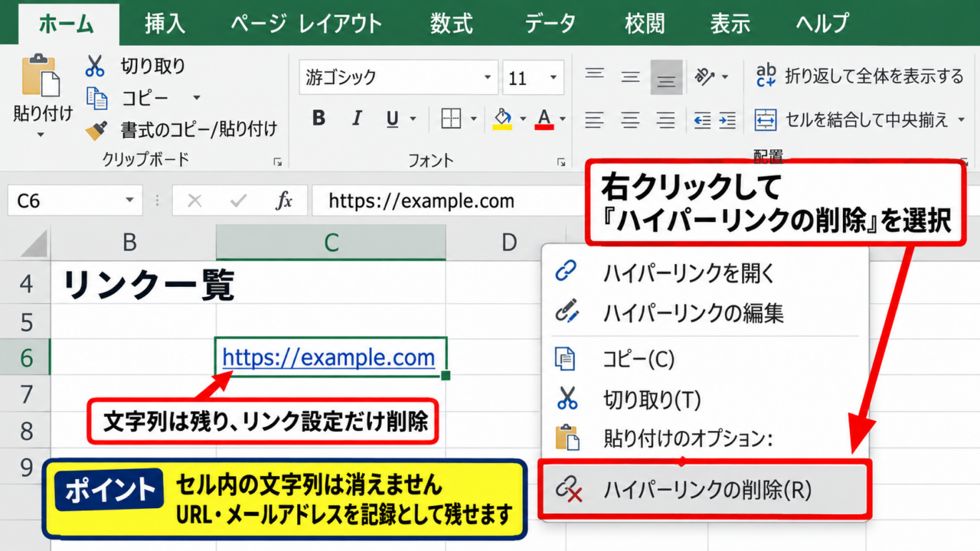
Task: Click the セルを結合して中央揃え button
Action: click(851, 120)
